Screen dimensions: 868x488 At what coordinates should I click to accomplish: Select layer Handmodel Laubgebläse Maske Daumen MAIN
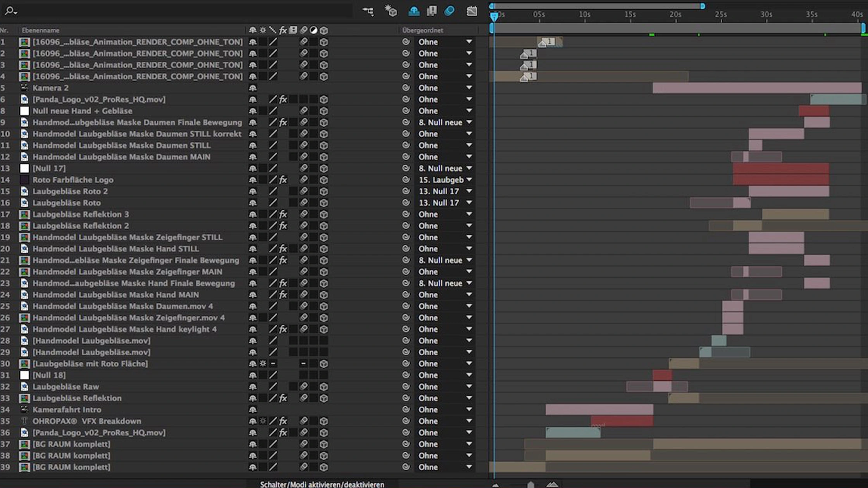click(x=121, y=157)
